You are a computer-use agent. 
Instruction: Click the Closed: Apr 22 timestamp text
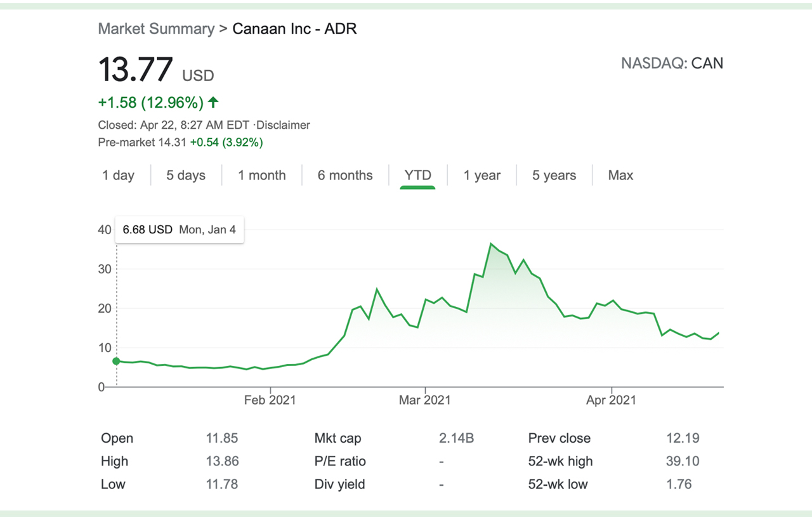(175, 125)
